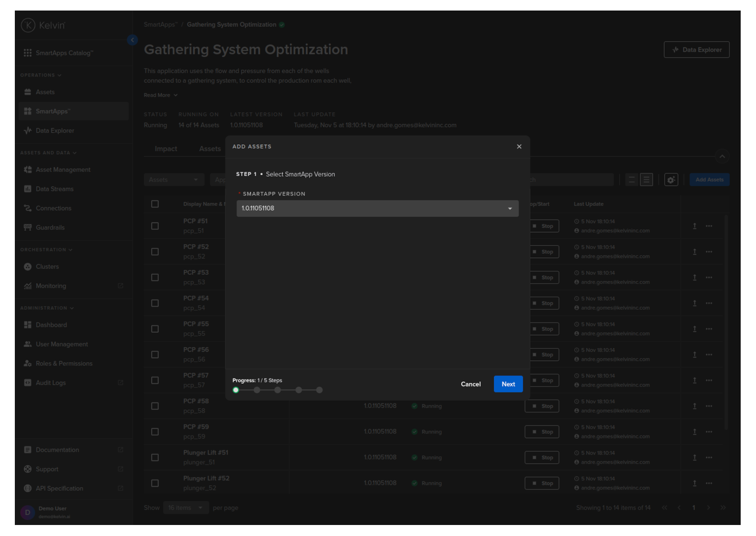756x536 pixels.
Task: Open the SmartApp Version dropdown
Action: point(377,209)
